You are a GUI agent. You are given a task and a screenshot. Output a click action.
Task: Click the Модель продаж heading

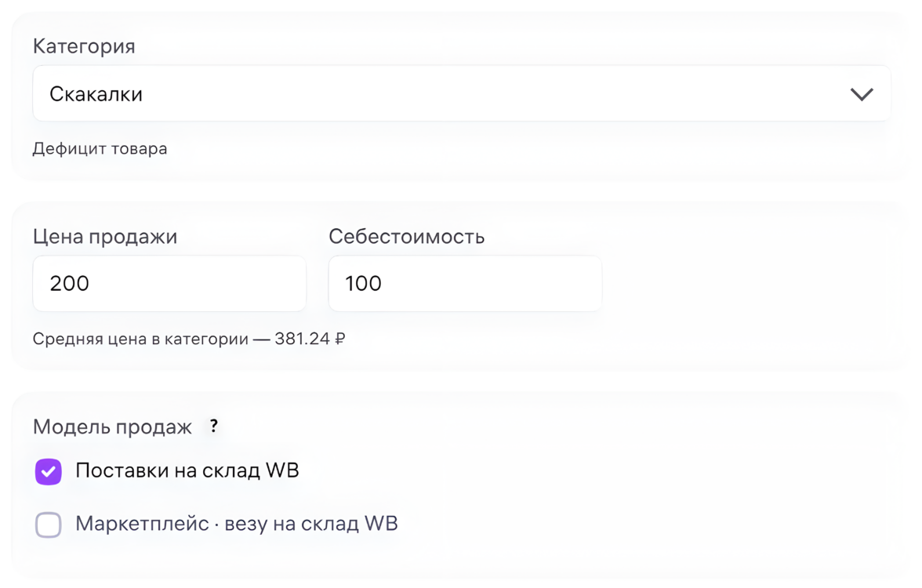click(x=112, y=427)
